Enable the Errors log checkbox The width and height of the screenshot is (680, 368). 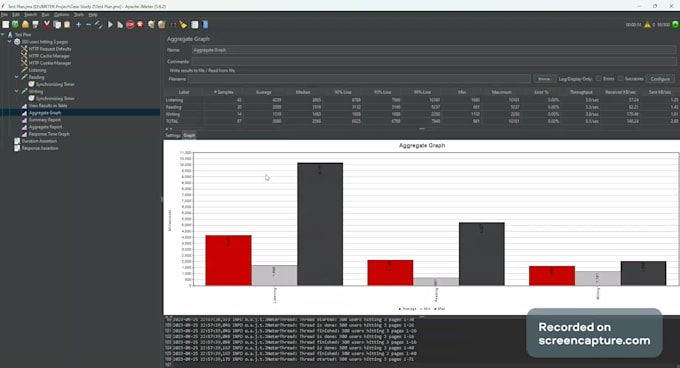(598, 78)
